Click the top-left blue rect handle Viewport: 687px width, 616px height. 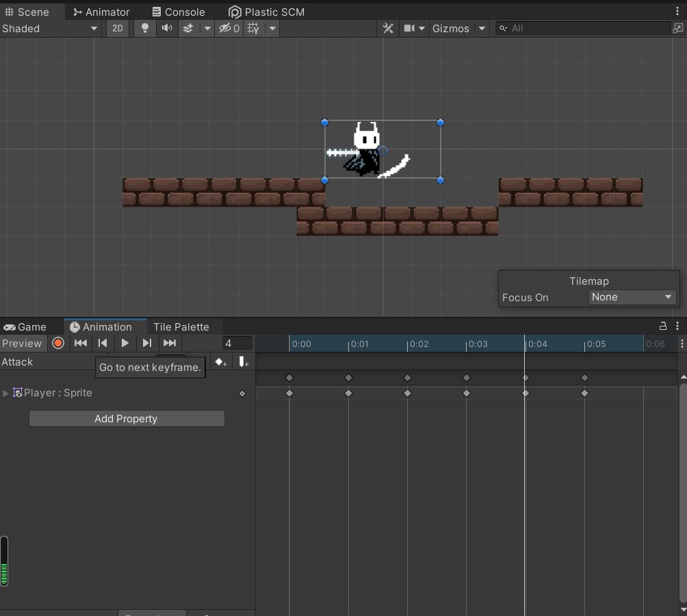pos(324,123)
